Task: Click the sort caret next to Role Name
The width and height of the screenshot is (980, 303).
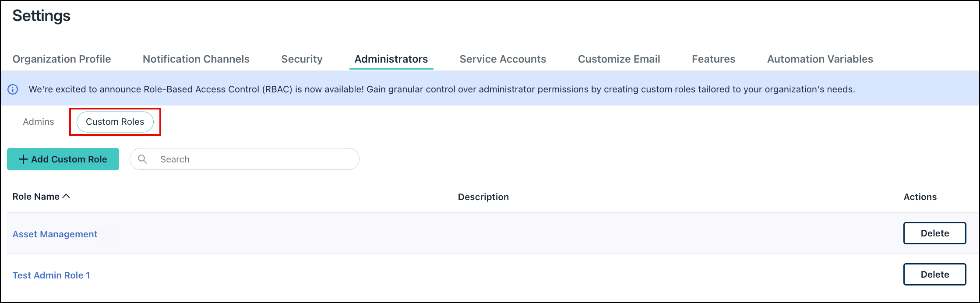Action: tap(67, 196)
